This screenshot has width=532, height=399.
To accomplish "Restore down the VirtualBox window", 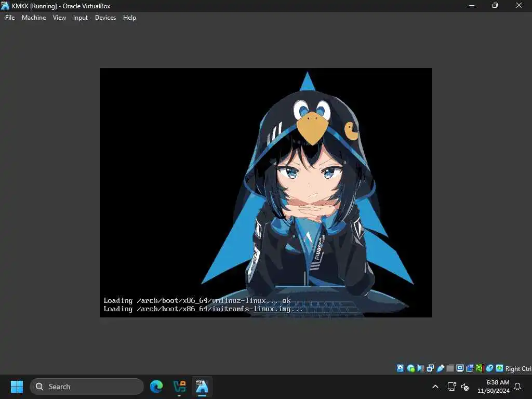I will [x=495, y=6].
